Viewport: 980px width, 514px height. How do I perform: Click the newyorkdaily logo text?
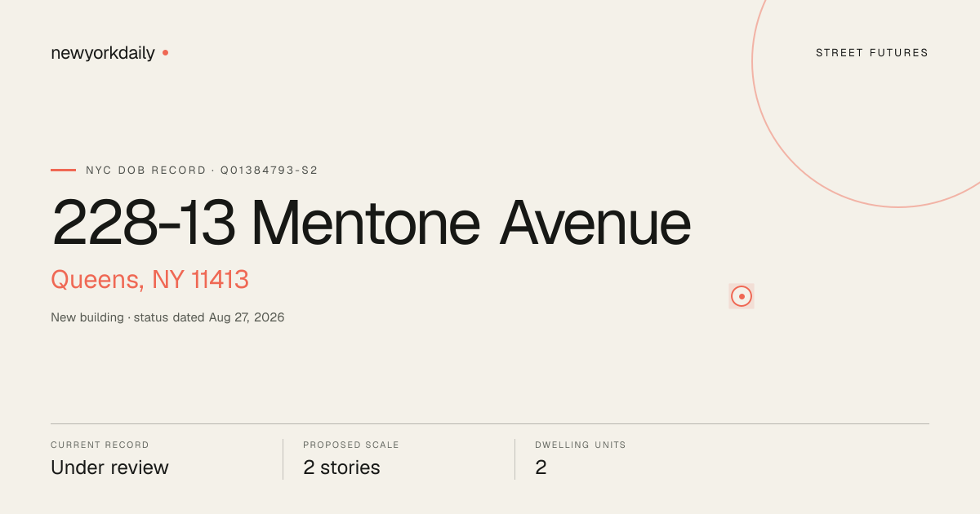point(103,53)
